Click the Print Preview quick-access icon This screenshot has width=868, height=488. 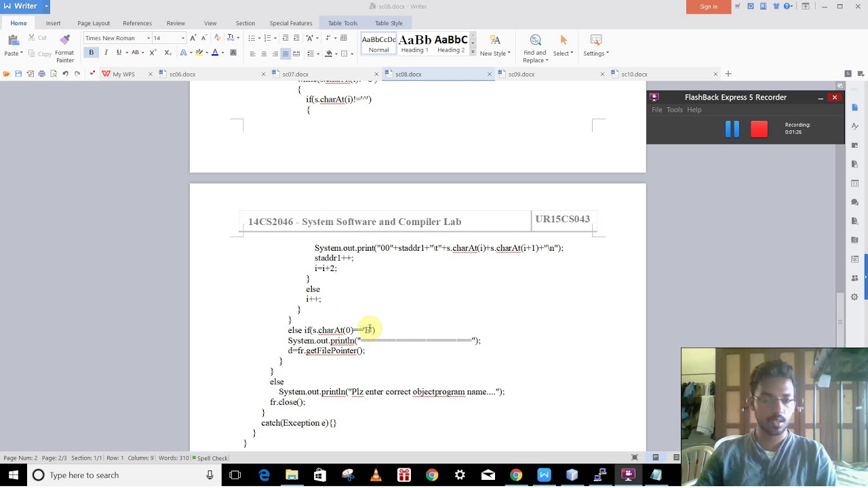pos(53,74)
